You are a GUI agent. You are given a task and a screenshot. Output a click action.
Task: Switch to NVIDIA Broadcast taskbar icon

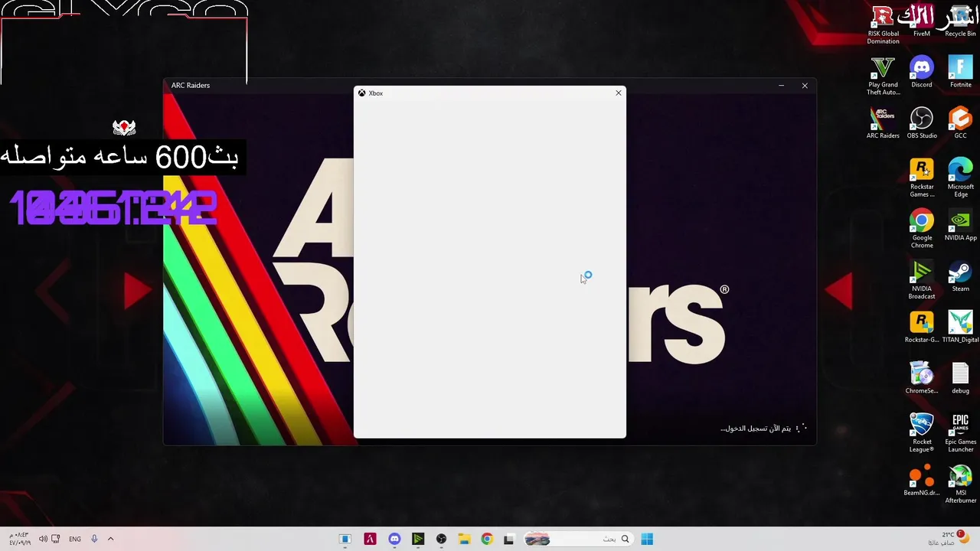(x=417, y=539)
